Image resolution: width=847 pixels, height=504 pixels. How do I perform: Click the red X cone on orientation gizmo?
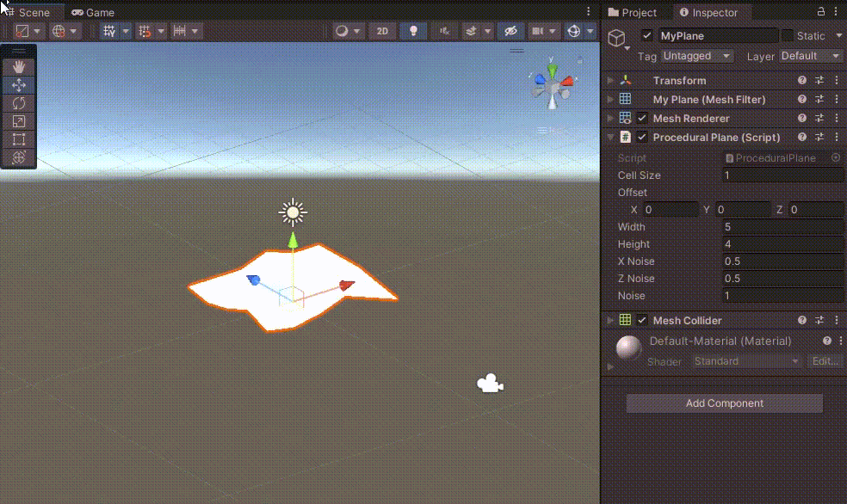click(566, 82)
